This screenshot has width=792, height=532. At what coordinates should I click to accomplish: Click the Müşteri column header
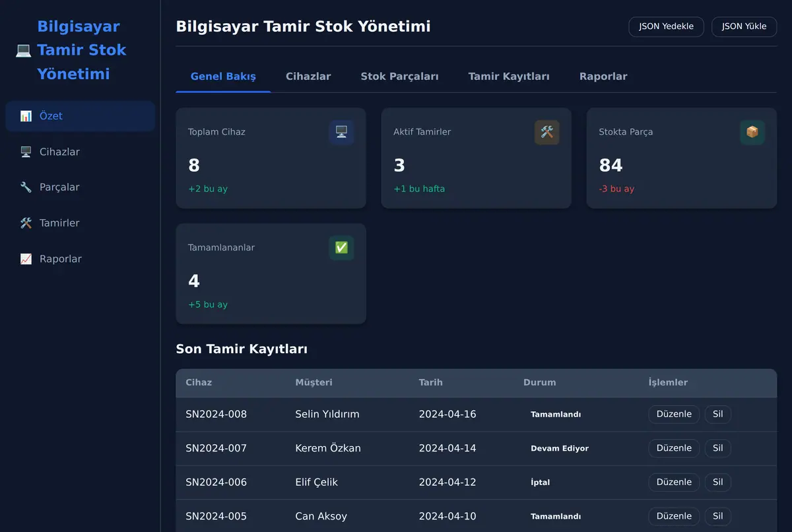(313, 383)
